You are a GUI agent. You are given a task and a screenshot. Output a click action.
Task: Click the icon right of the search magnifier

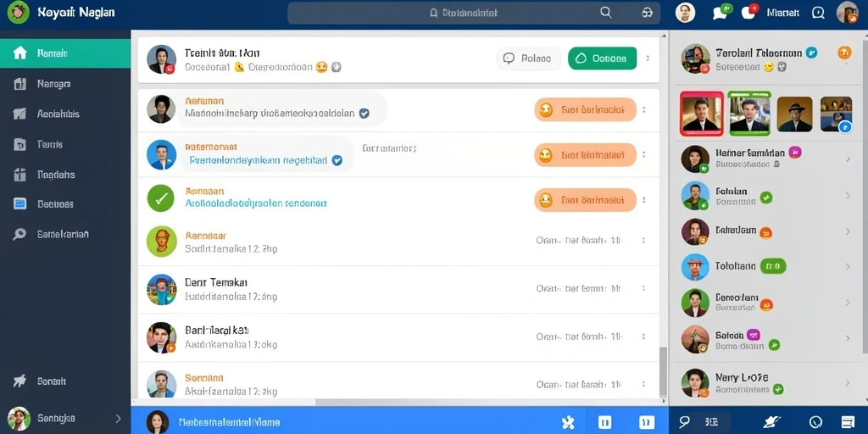pos(647,13)
